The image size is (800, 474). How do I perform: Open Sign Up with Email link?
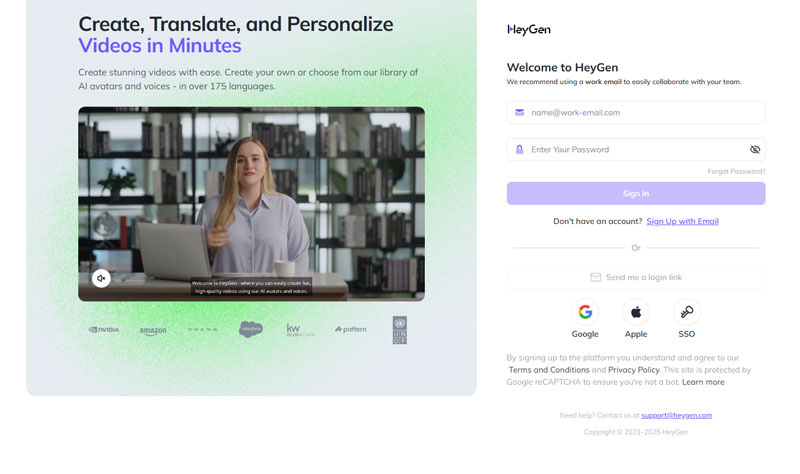pos(683,221)
